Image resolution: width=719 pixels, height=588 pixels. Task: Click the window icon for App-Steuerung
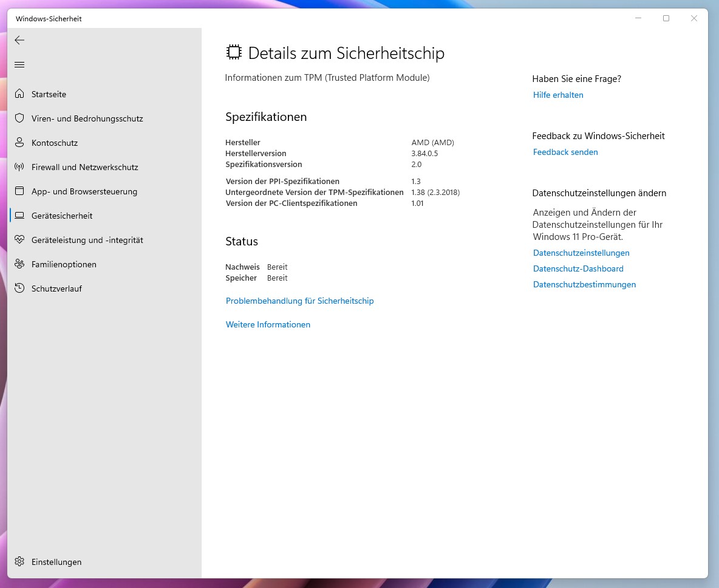[19, 191]
